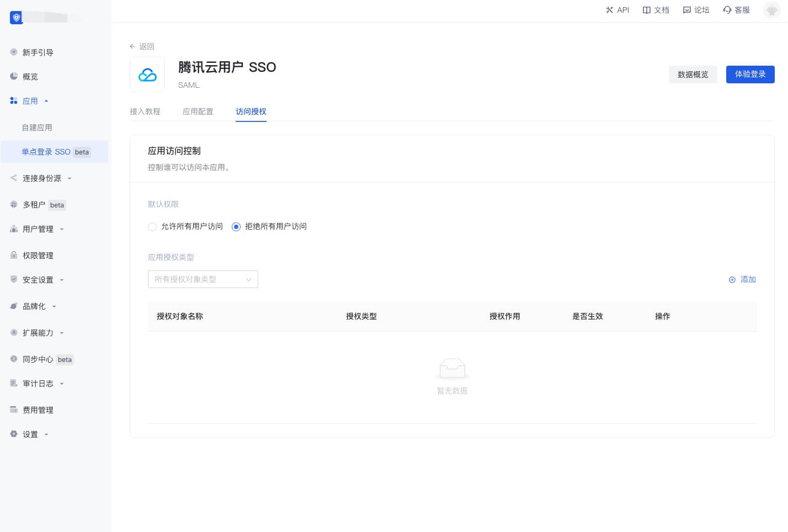Click the 返回 back link
This screenshot has width=788, height=532.
(x=142, y=46)
